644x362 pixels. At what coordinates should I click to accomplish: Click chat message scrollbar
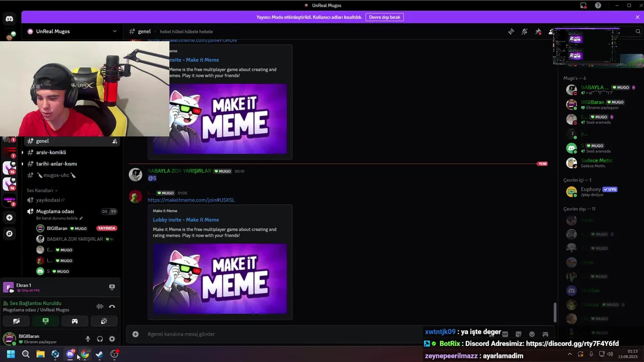(555, 313)
